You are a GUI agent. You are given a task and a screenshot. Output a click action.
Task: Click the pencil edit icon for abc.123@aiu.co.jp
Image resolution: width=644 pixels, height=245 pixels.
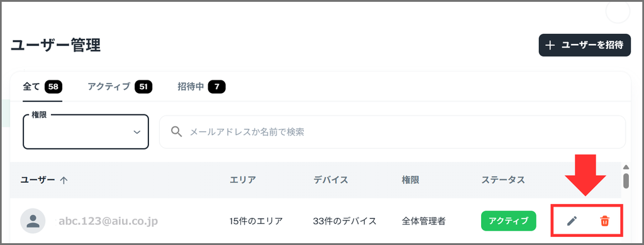572,220
